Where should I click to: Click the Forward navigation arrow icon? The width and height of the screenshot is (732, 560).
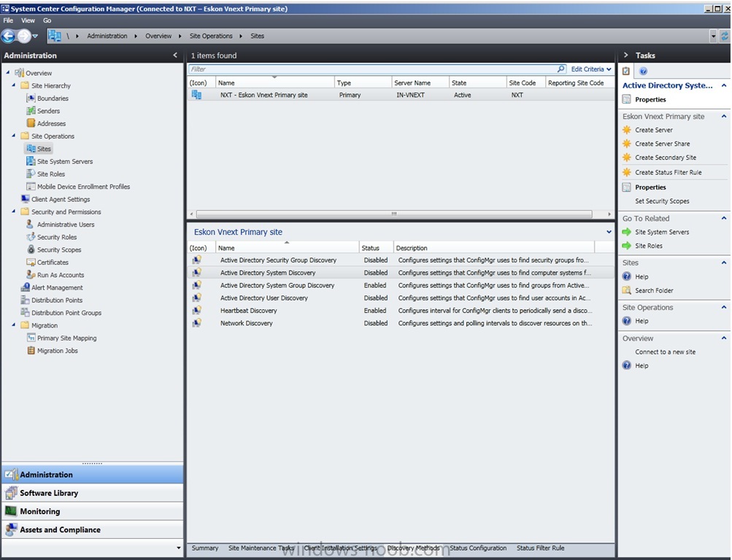point(24,36)
